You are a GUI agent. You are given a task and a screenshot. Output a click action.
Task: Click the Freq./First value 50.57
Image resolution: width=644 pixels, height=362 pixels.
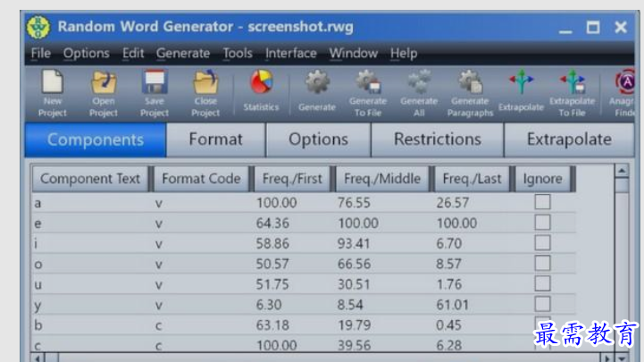coord(272,264)
